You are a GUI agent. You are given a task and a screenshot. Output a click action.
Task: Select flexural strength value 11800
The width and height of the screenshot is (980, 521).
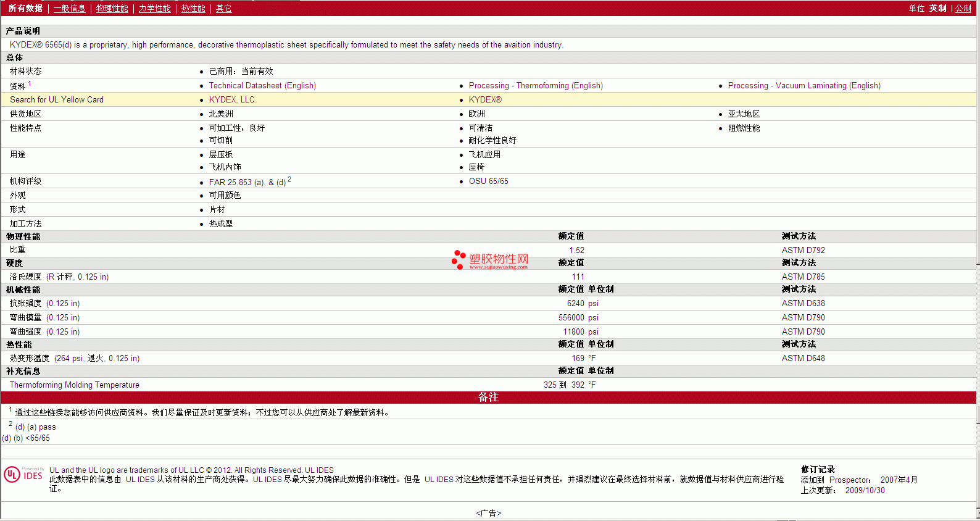573,332
